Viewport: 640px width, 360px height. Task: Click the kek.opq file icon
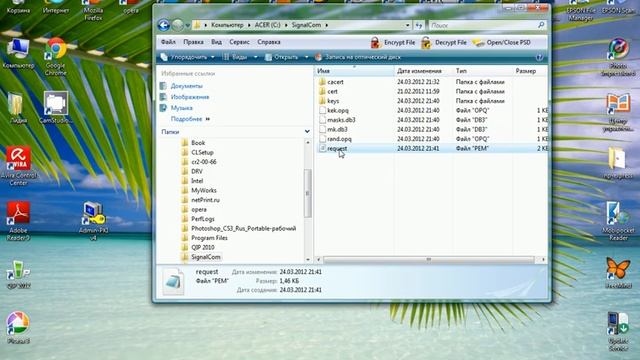click(322, 110)
